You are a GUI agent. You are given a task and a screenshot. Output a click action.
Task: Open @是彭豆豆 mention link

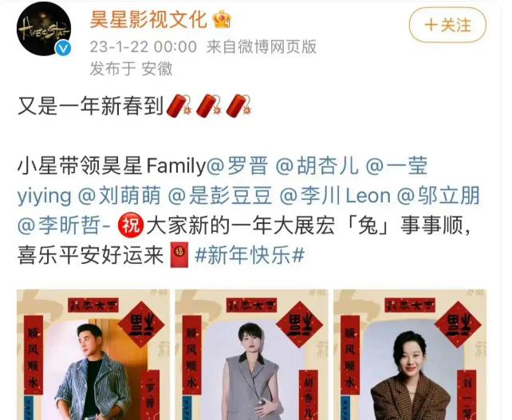[220, 195]
